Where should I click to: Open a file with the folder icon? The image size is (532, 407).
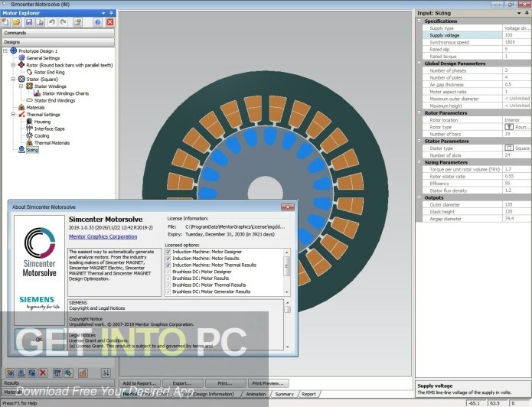point(16,22)
